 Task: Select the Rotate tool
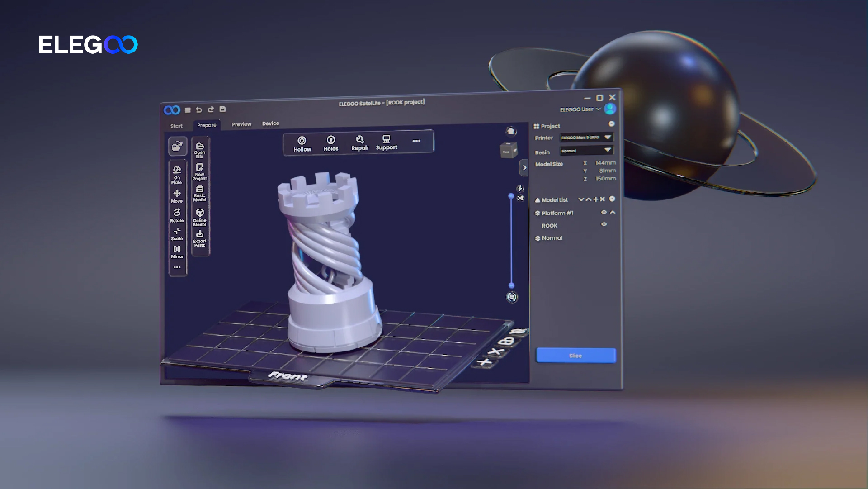[177, 215]
